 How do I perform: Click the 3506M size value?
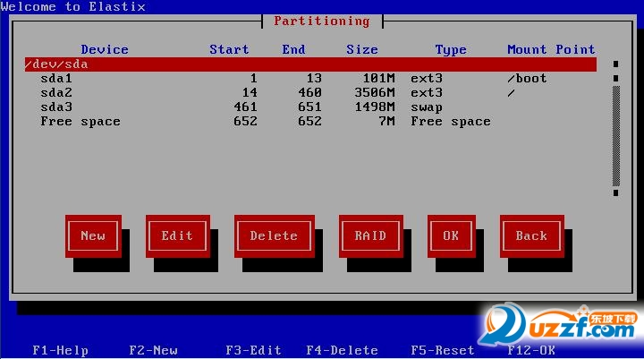point(374,92)
